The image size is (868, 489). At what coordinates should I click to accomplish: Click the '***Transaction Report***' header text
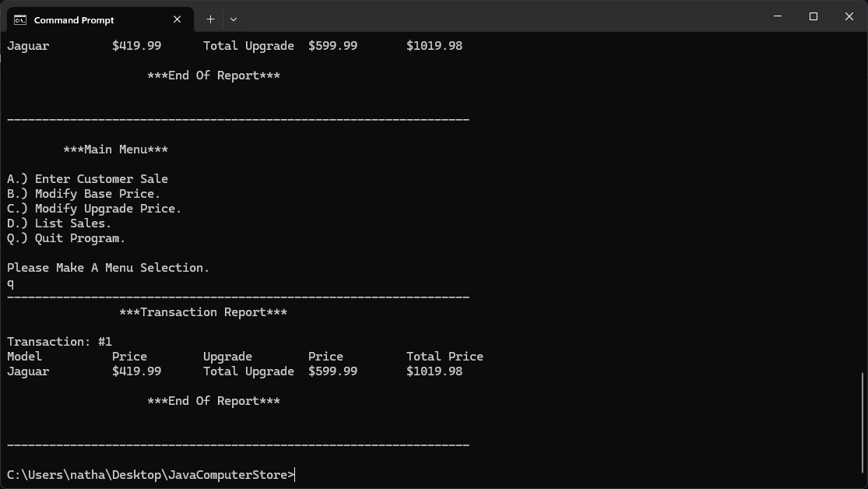tap(204, 311)
